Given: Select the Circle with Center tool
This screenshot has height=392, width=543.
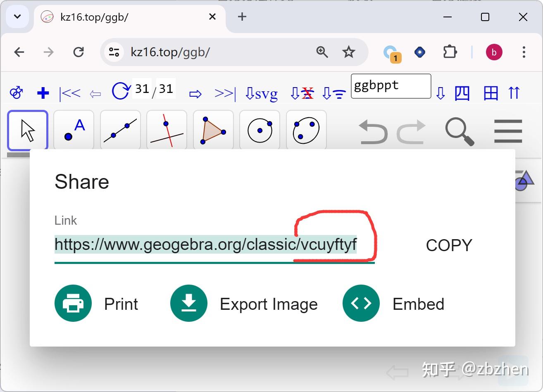Looking at the screenshot, I should (260, 129).
